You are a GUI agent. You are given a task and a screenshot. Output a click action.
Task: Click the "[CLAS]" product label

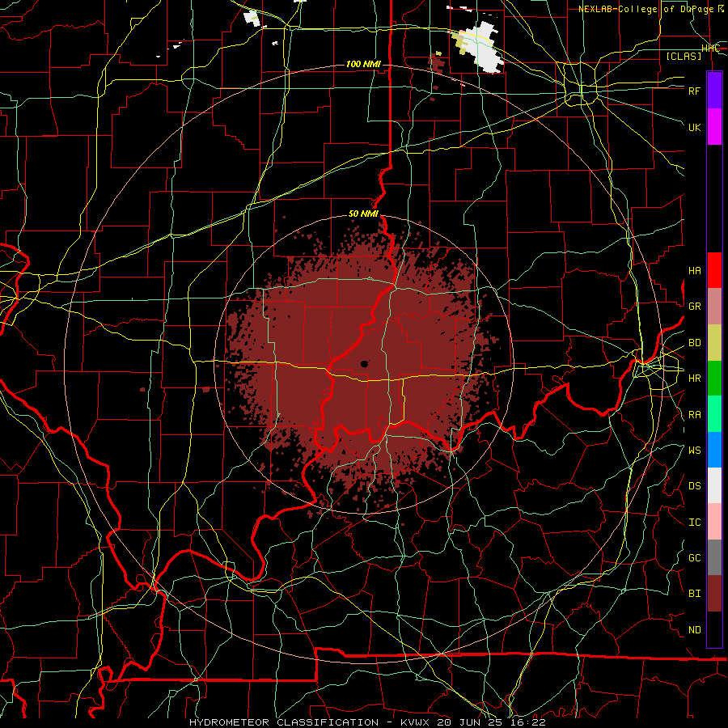684,56
